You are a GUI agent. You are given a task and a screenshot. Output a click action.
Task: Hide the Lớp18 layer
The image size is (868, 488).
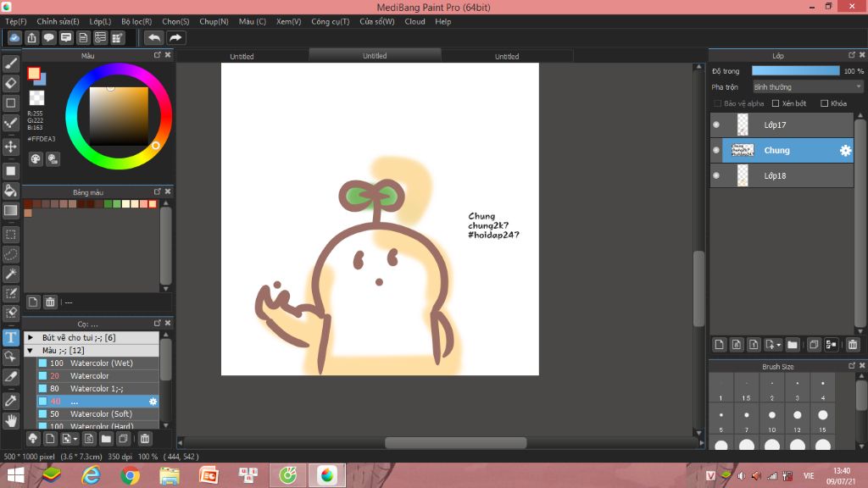[x=716, y=176]
